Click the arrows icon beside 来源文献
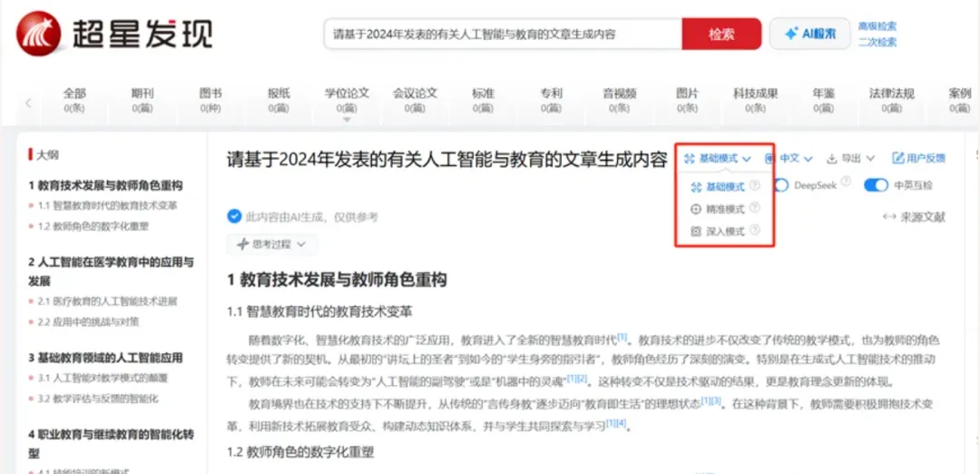 [888, 218]
